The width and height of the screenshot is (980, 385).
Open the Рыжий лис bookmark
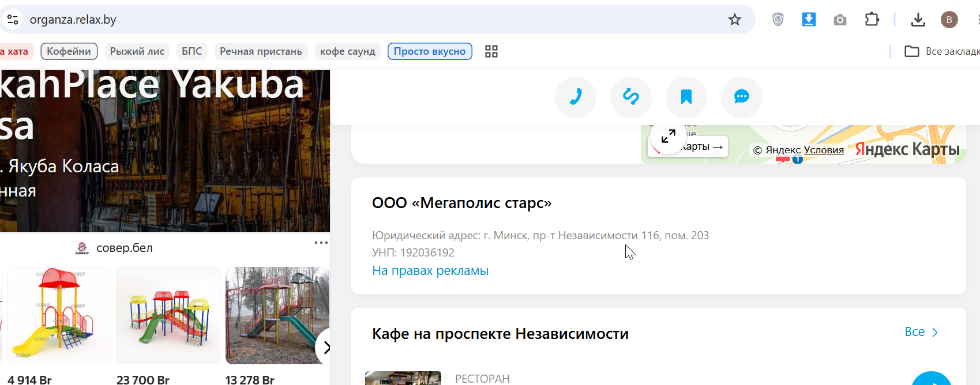click(137, 51)
